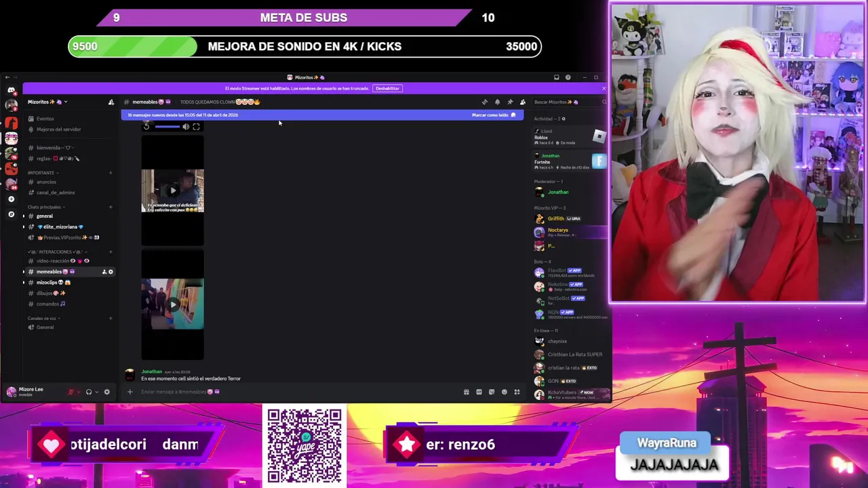Select Noctarys in member list
Viewport: 868px width, 488px height.
570,232
